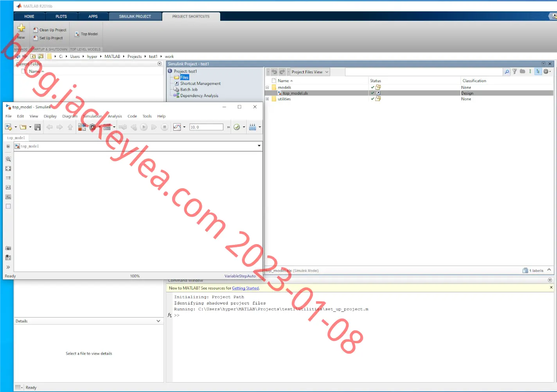Expand the utilities folder tree node

268,99
